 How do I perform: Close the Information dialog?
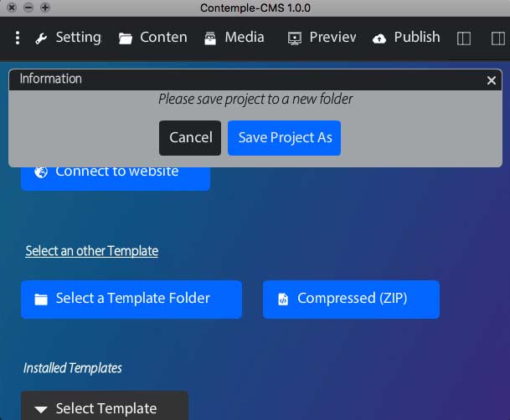pyautogui.click(x=492, y=80)
